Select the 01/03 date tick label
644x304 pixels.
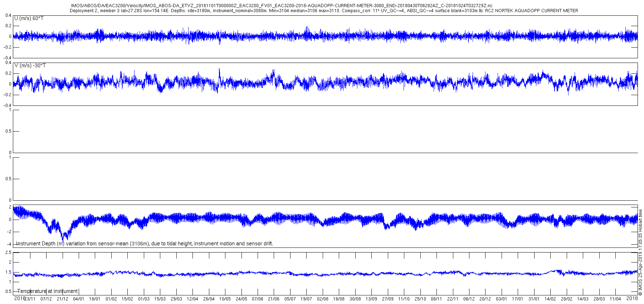[x=144, y=299]
